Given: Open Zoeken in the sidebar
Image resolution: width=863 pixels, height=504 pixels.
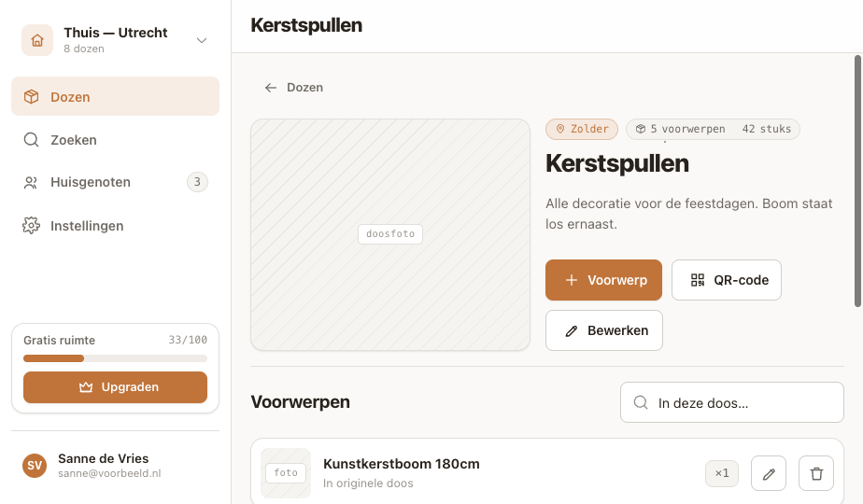Looking at the screenshot, I should (x=115, y=140).
